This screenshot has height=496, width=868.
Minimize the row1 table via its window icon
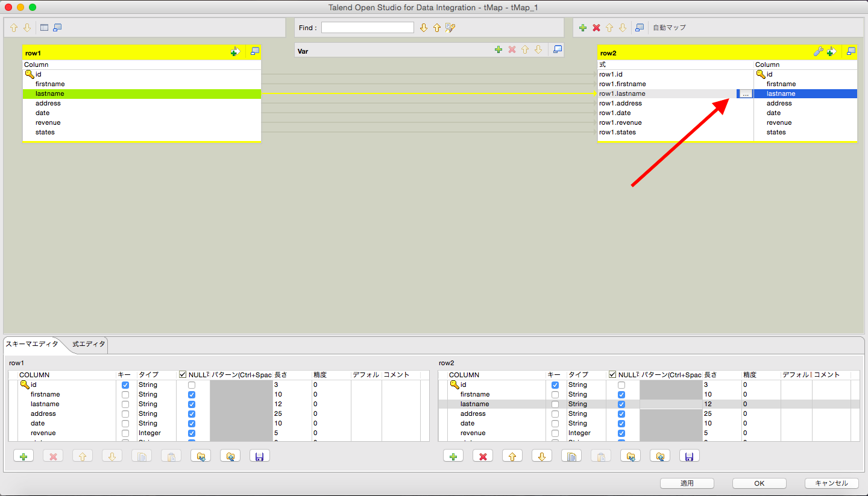254,52
